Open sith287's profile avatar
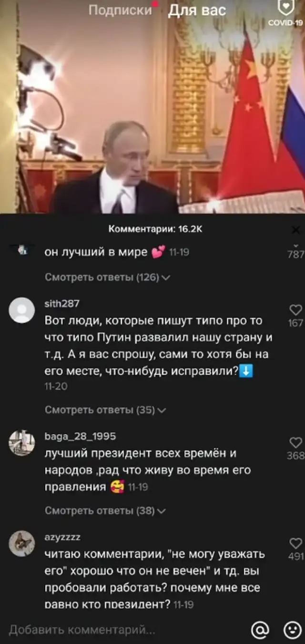Screen dimensions: 305x644 [x=22, y=311]
